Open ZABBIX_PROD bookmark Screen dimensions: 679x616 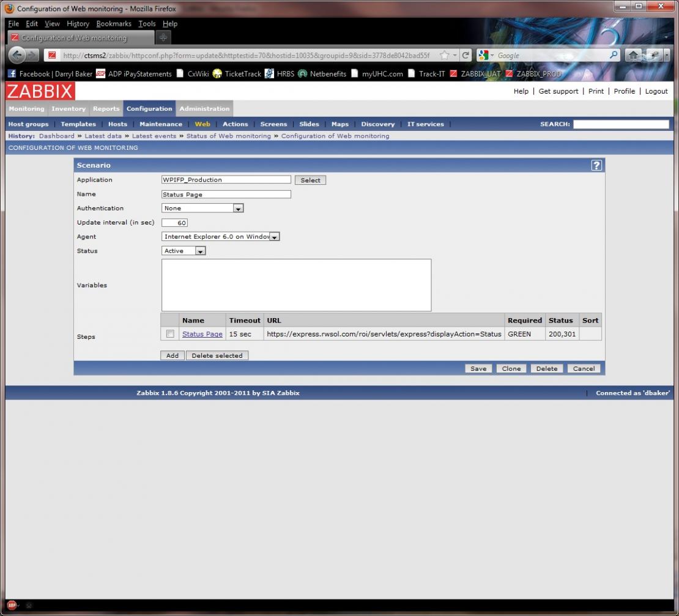pyautogui.click(x=533, y=73)
